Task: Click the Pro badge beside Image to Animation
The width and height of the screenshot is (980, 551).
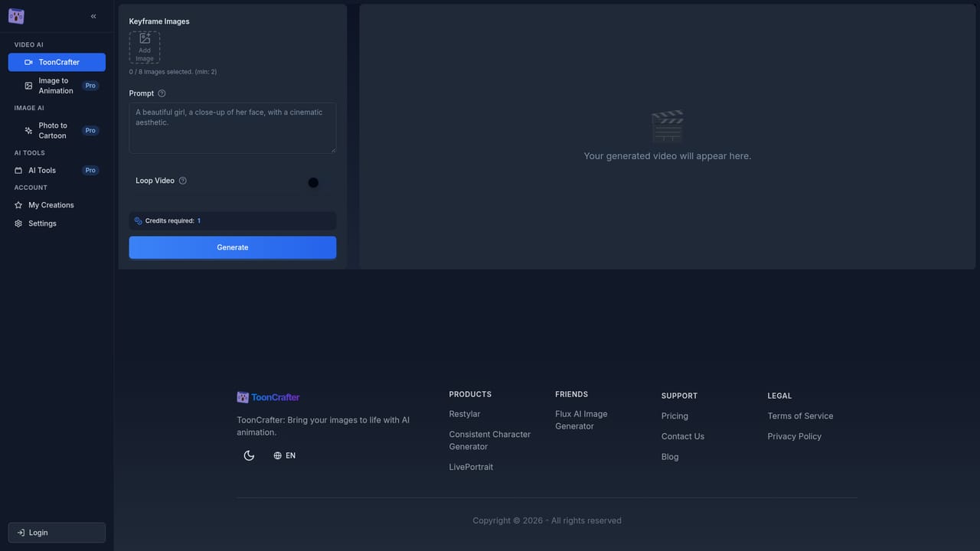Action: 90,86
